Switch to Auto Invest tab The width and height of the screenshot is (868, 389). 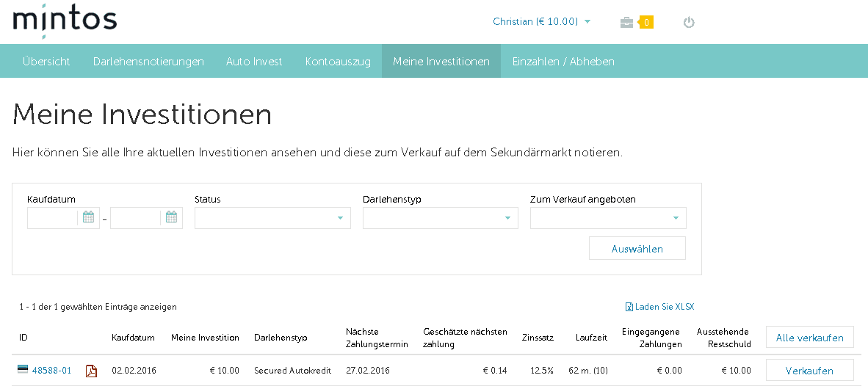tap(254, 62)
